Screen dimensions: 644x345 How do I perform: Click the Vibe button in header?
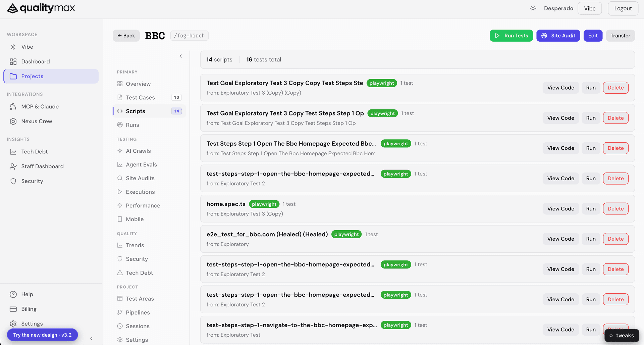click(590, 8)
